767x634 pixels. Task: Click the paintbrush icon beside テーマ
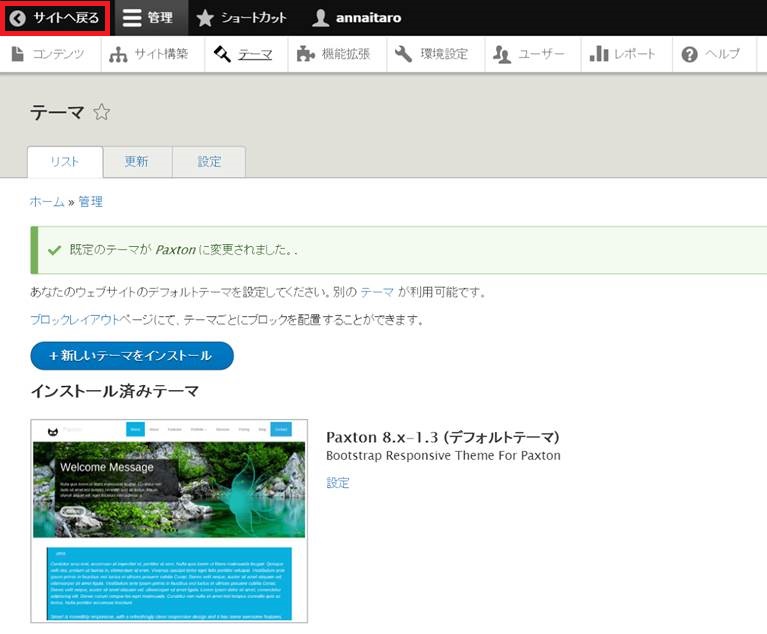(222, 54)
